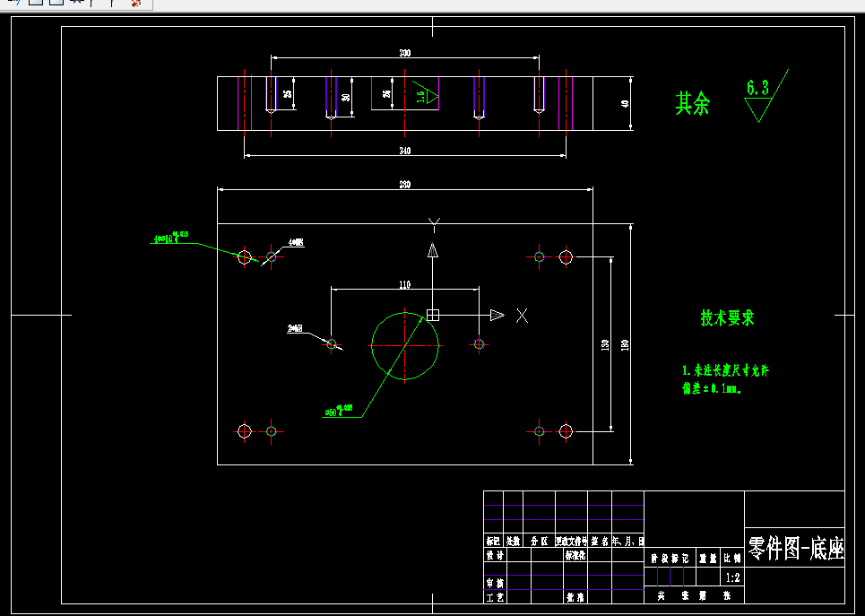Viewport: 865px width, 616px height.
Task: Select the X axis letter label
Action: tap(522, 316)
